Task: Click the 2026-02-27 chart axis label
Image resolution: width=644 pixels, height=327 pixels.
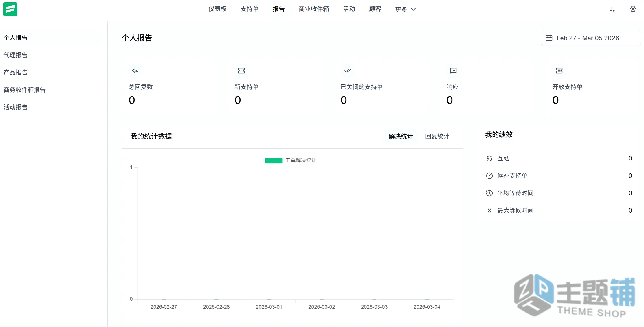Action: [164, 307]
